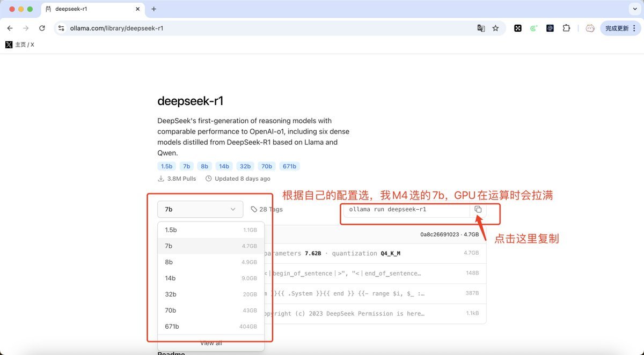Open the X home bookmark

click(x=20, y=45)
